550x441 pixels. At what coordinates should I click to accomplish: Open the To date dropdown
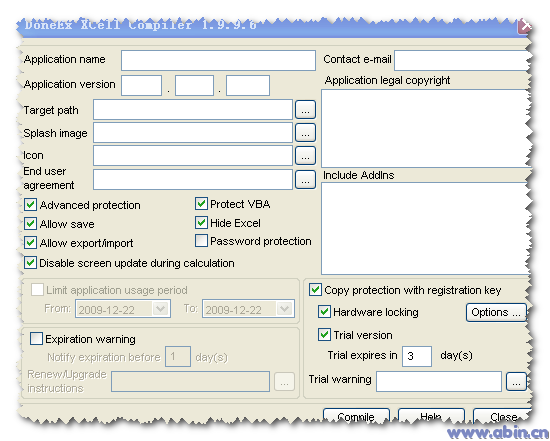pyautogui.click(x=284, y=309)
